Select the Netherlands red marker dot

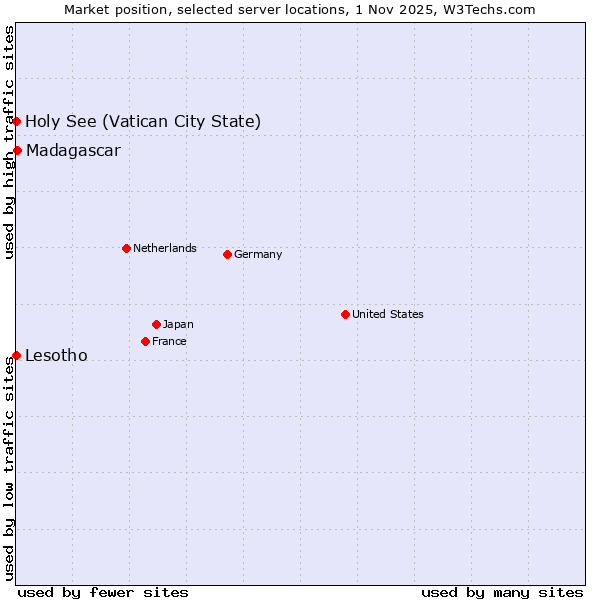point(126,248)
